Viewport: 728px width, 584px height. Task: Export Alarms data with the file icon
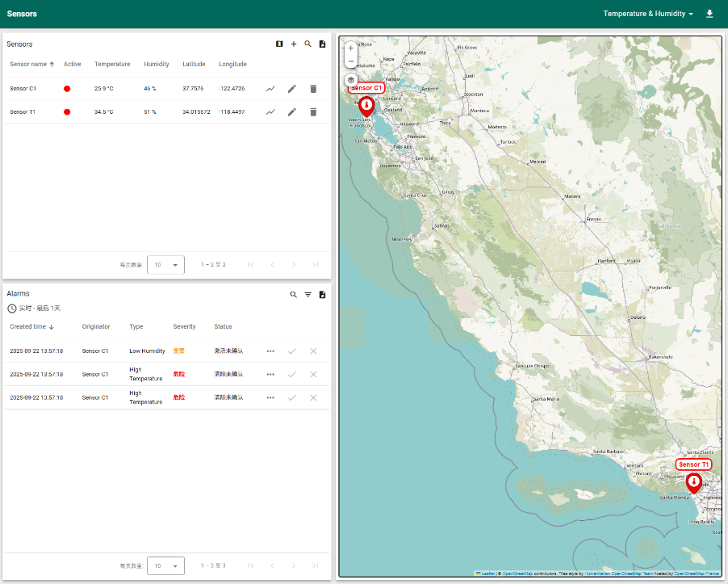click(x=322, y=295)
